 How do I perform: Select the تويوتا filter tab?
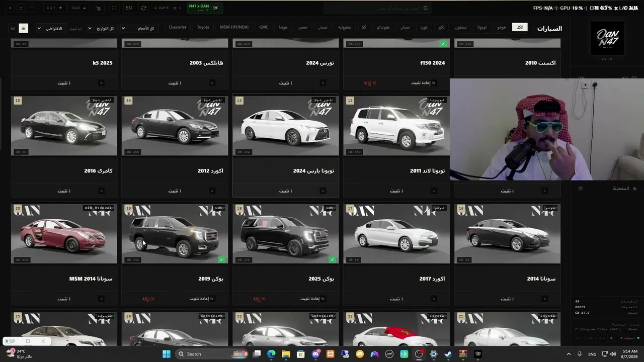[x=482, y=27]
